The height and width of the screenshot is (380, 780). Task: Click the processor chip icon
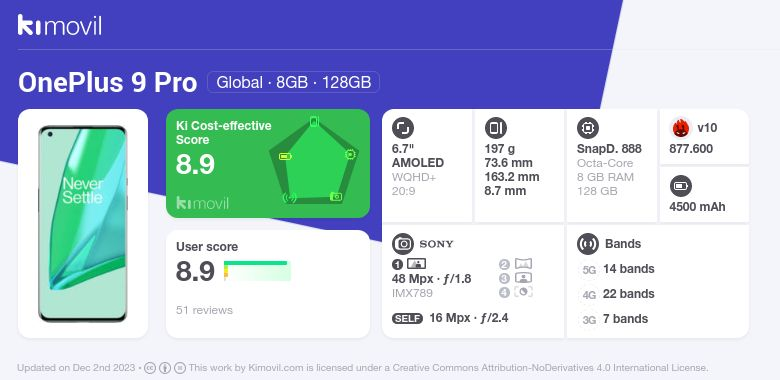pos(588,128)
